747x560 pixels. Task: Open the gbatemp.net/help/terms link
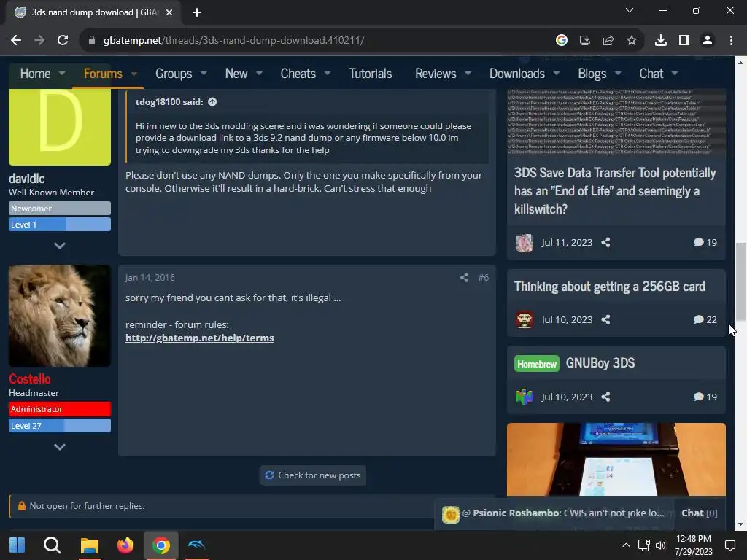coord(200,338)
